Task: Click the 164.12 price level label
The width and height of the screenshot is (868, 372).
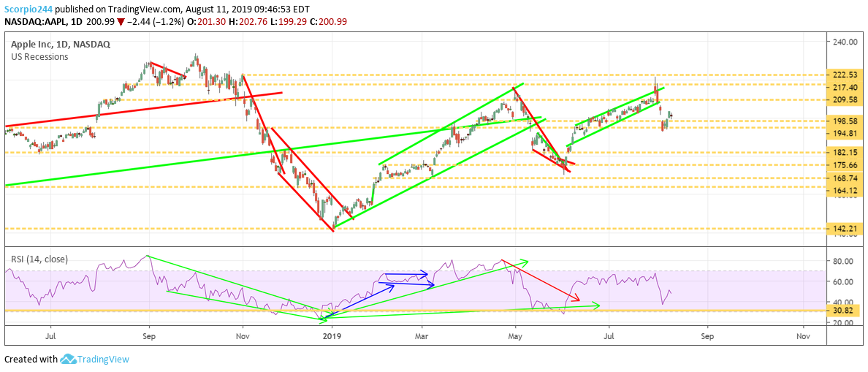Action: click(x=844, y=191)
